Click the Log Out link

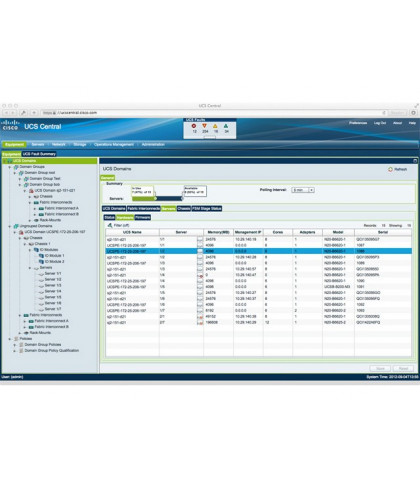[x=380, y=123]
